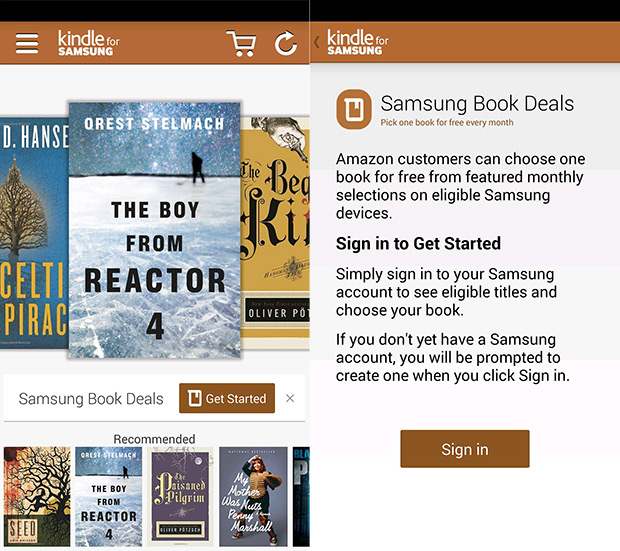Open the shopping cart
The image size is (620, 551).
point(241,43)
